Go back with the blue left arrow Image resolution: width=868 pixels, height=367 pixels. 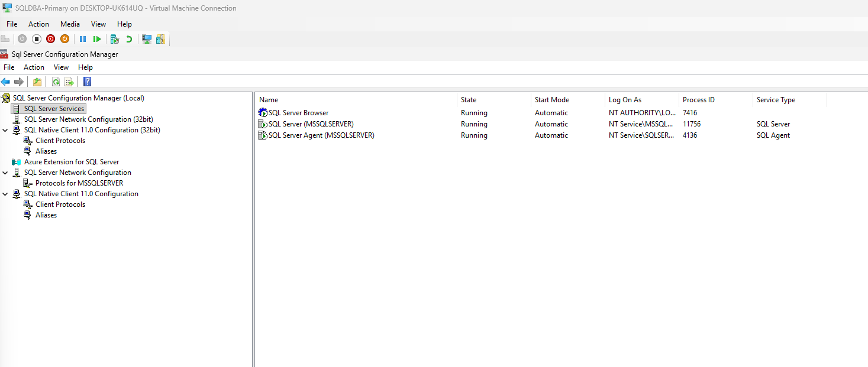5,82
